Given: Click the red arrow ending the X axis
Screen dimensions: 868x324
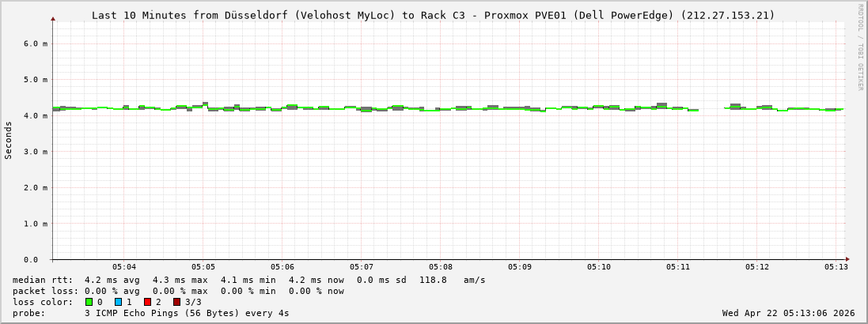Looking at the screenshot, I should pos(847,259).
